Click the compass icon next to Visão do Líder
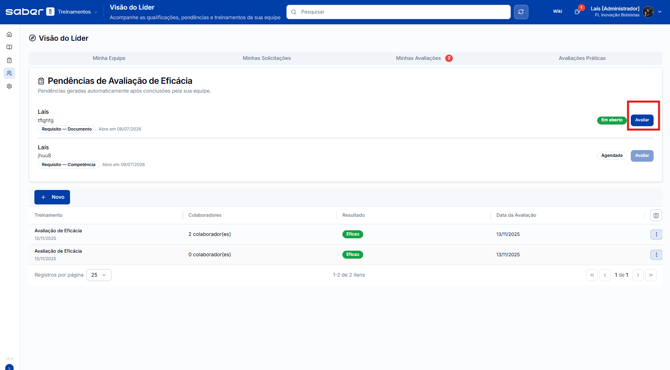Viewport: 670px width, 370px height. tap(32, 38)
